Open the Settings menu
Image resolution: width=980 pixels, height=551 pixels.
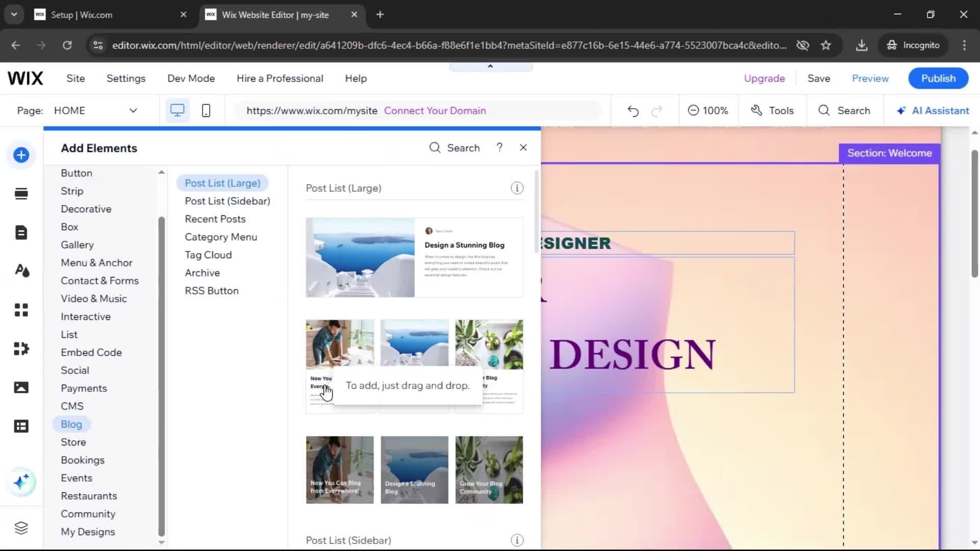click(126, 79)
